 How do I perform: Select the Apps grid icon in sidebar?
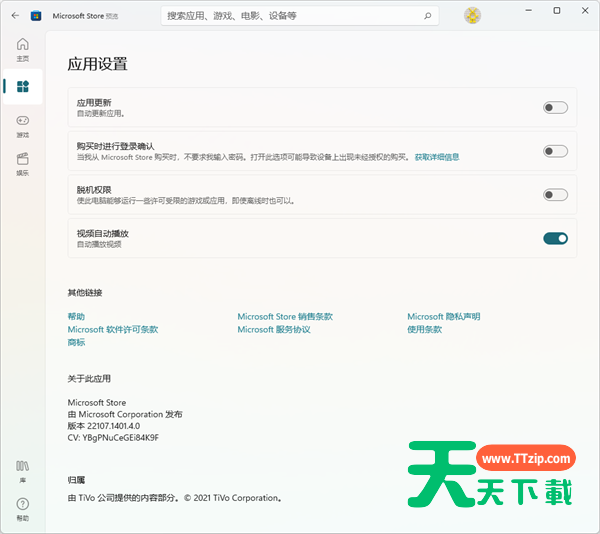22,87
